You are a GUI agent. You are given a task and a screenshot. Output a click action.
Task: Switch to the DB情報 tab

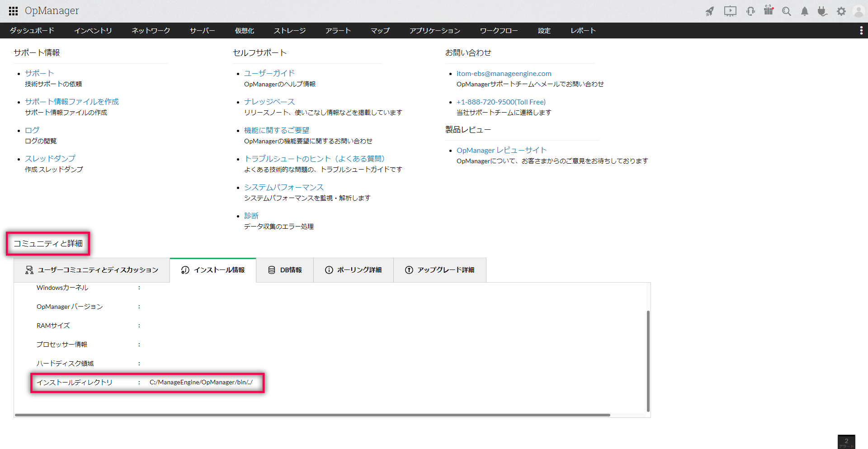coord(285,270)
